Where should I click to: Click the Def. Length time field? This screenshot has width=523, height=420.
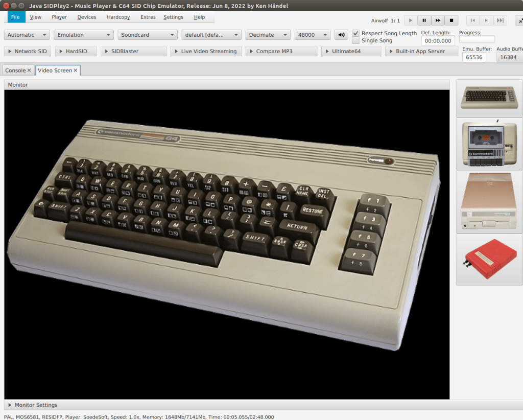click(x=438, y=41)
